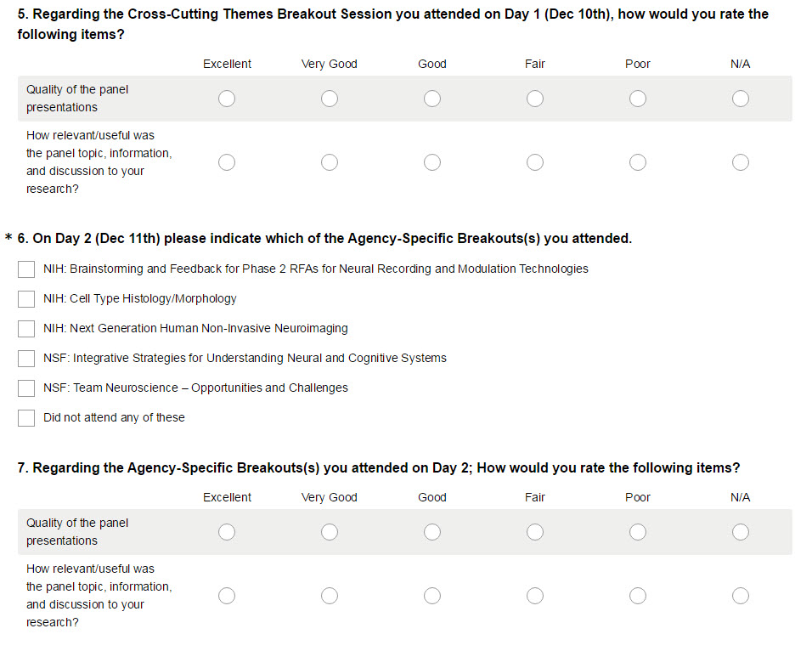Rate Day 2 panel presentations quality as Excellent

(x=227, y=532)
